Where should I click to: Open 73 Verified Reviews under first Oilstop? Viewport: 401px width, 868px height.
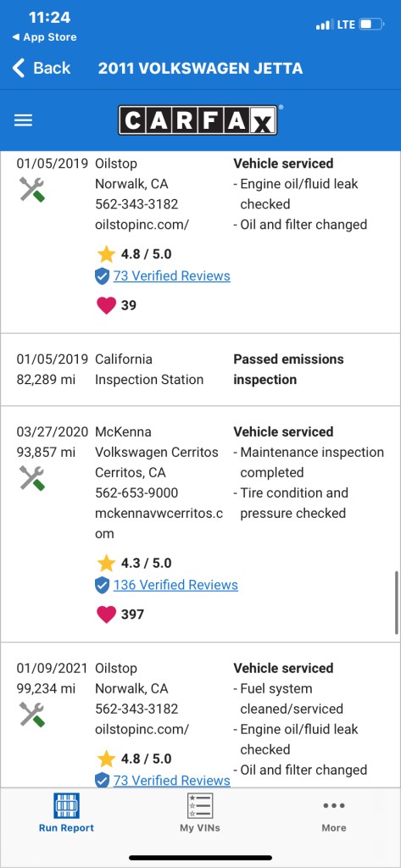(172, 275)
